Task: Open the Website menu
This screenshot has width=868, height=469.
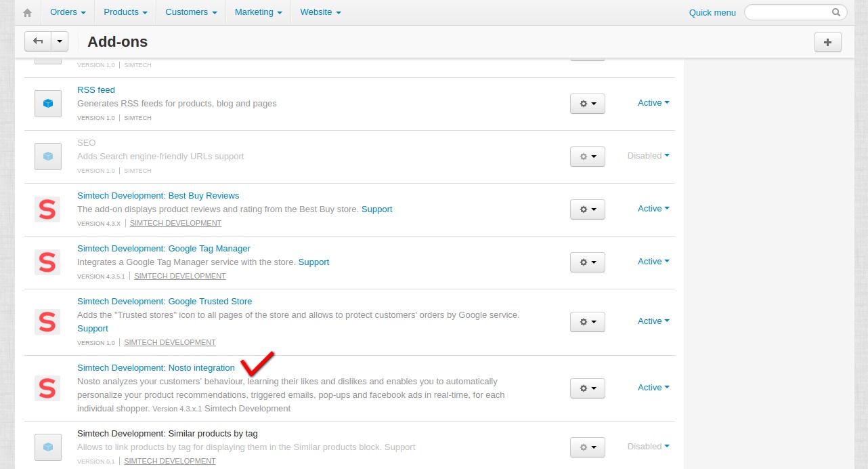Action: coord(320,12)
